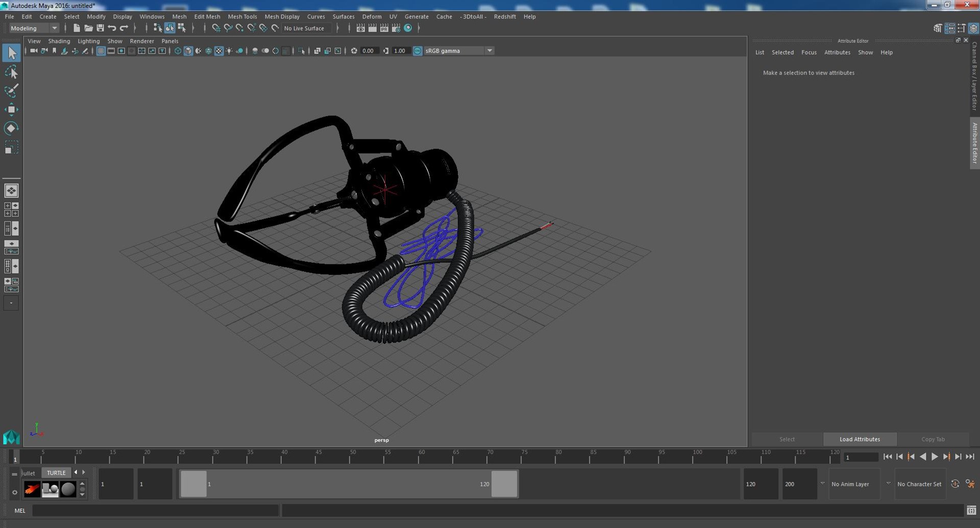This screenshot has width=980, height=528.
Task: Choose the Paint selection tool
Action: [11, 91]
